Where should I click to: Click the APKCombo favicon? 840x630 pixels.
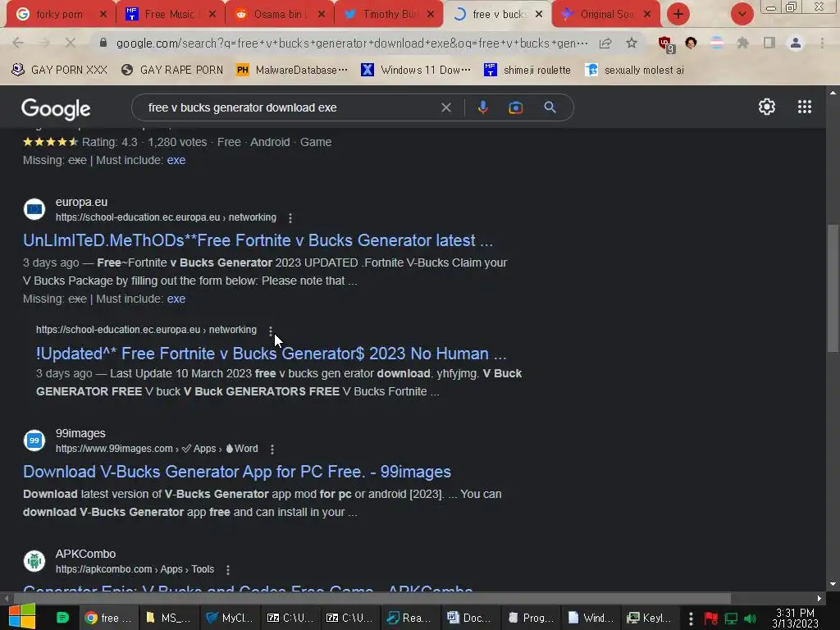click(34, 561)
